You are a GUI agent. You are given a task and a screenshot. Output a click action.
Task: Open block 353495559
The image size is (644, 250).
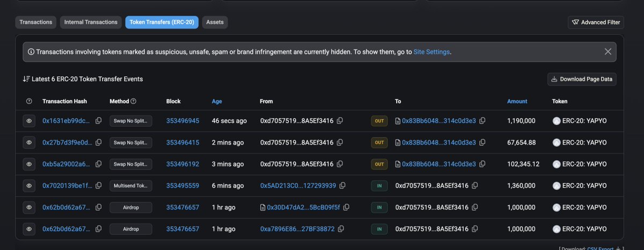point(182,185)
